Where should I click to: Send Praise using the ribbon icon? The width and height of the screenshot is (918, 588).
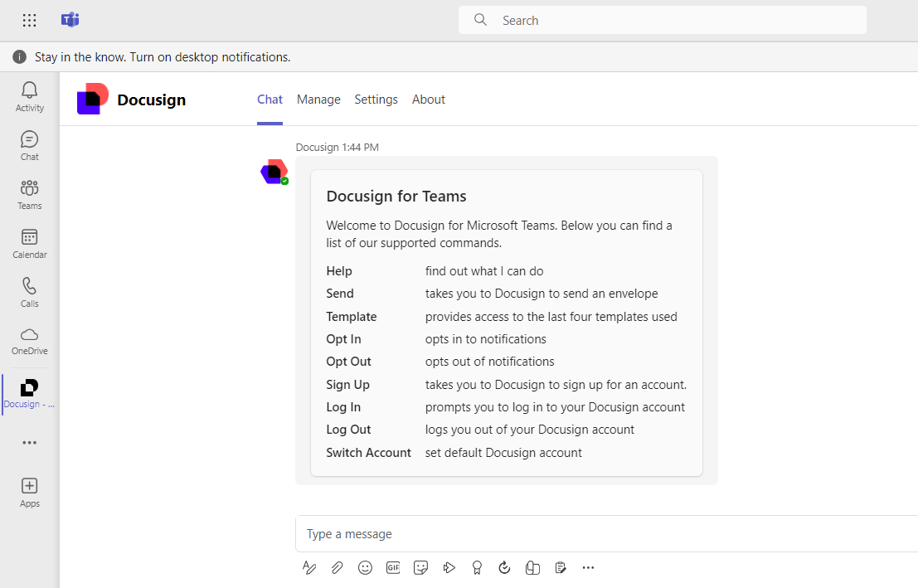[x=477, y=567]
